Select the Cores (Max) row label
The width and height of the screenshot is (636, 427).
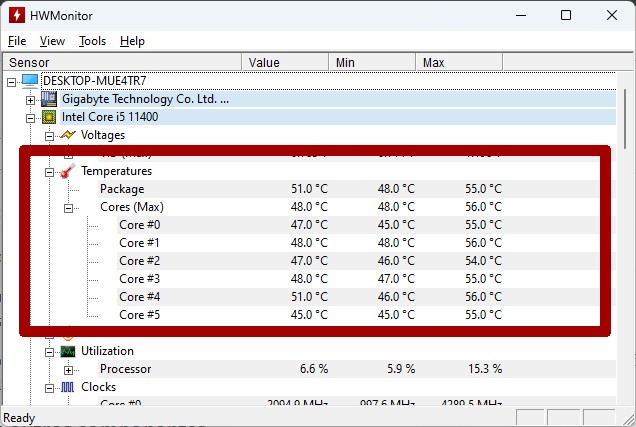click(132, 207)
